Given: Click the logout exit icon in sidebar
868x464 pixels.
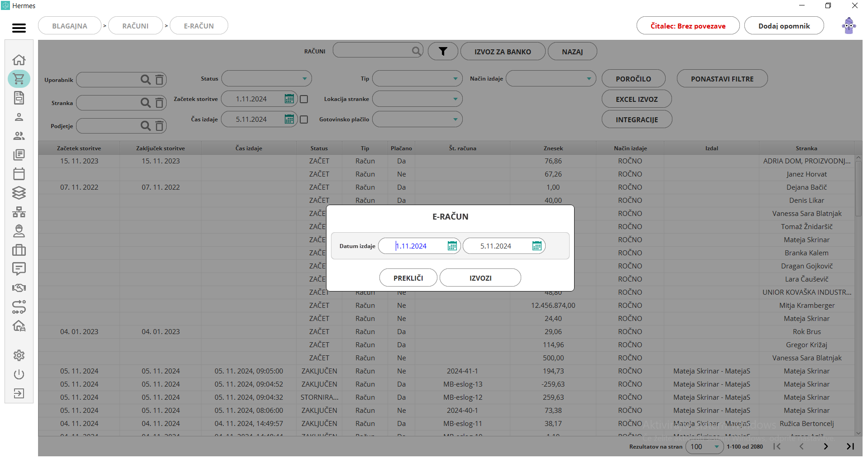Looking at the screenshot, I should tap(19, 393).
